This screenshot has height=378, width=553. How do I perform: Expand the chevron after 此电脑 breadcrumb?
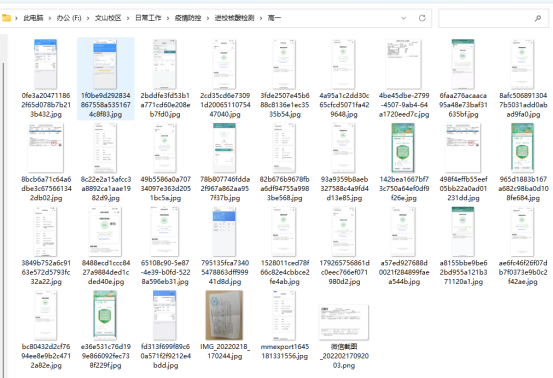tap(50, 18)
